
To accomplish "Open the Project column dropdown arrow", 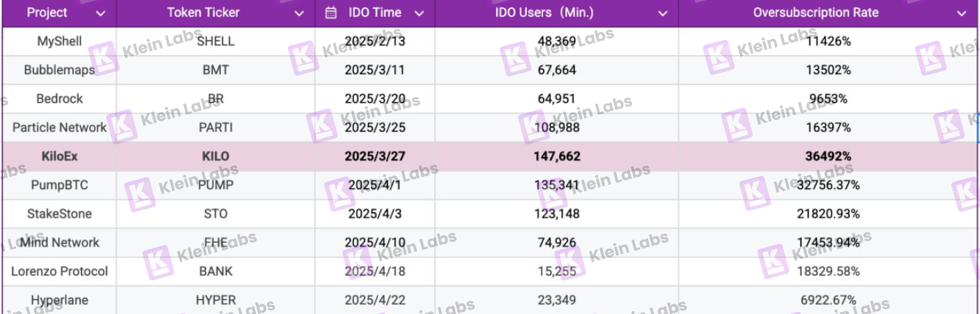I will [100, 13].
